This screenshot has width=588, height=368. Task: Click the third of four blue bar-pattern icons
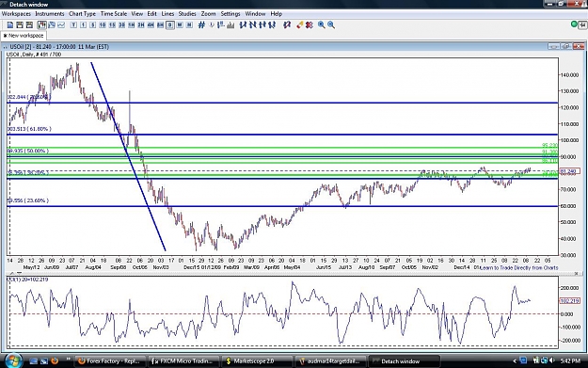[x=262, y=25]
